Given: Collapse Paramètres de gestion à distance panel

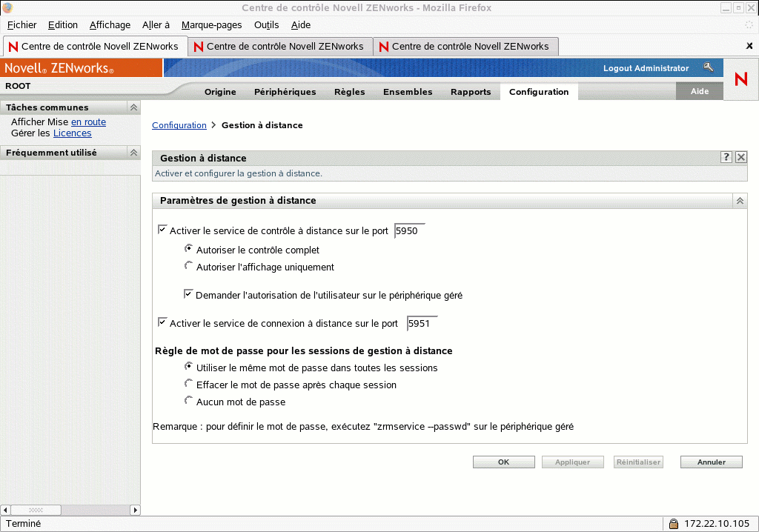Looking at the screenshot, I should point(740,200).
